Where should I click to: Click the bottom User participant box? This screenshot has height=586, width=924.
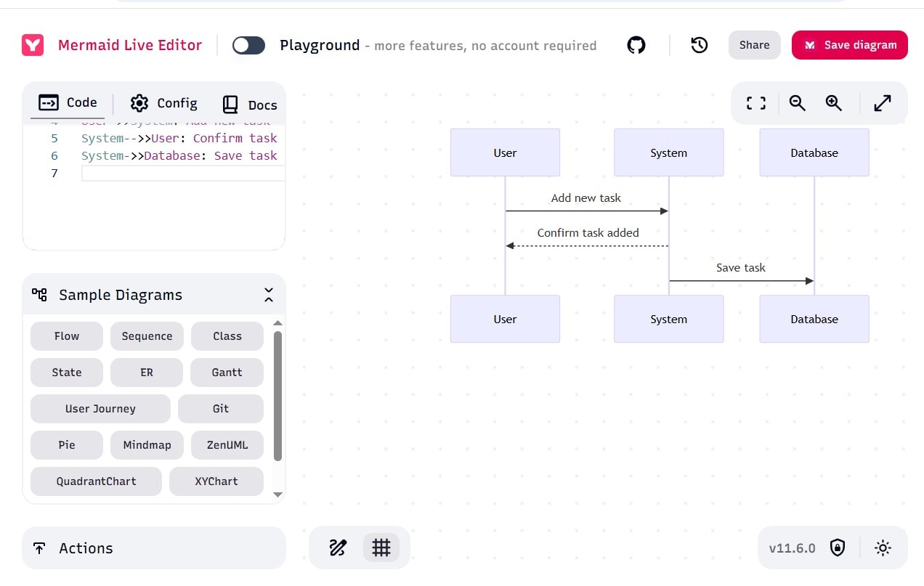[505, 319]
